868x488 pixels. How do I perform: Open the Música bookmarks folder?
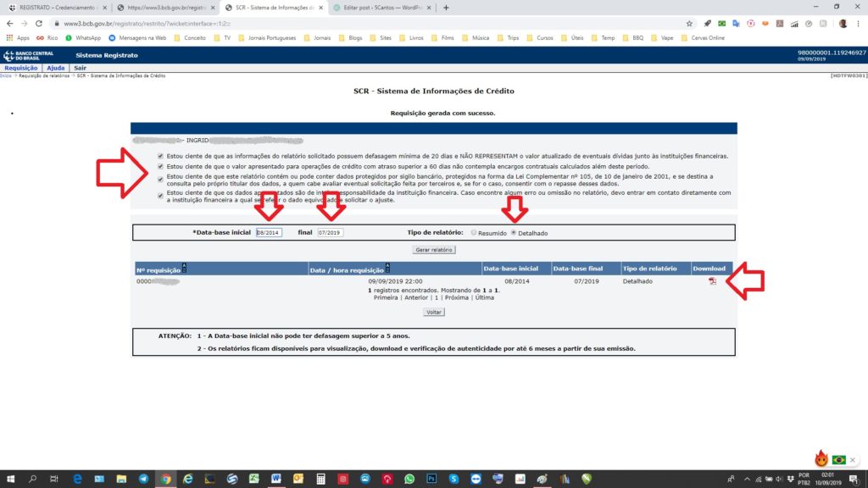click(476, 38)
